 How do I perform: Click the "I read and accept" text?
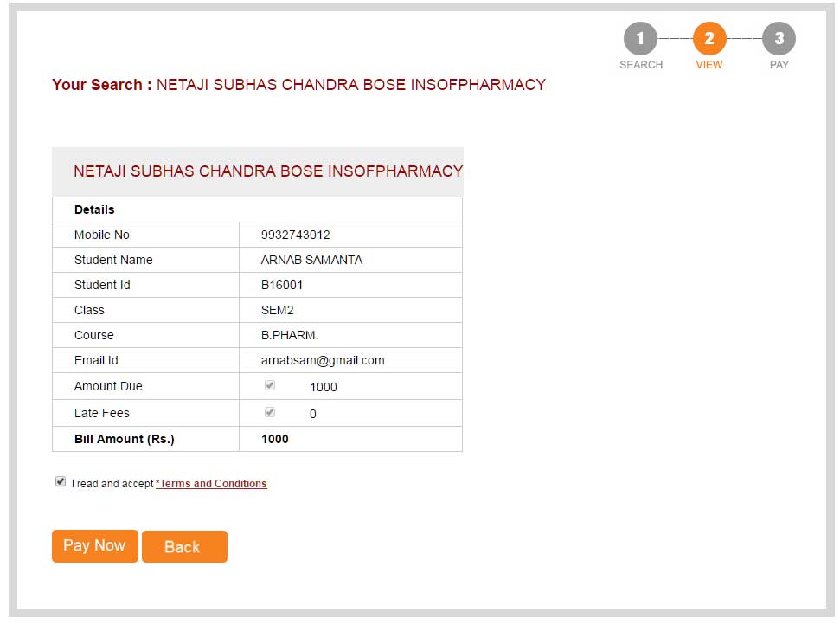[x=112, y=484]
